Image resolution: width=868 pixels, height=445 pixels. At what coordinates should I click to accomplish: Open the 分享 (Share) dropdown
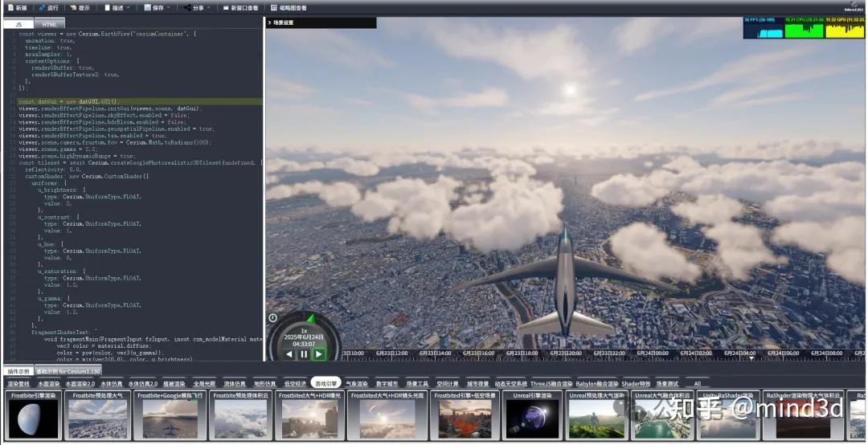(198, 7)
